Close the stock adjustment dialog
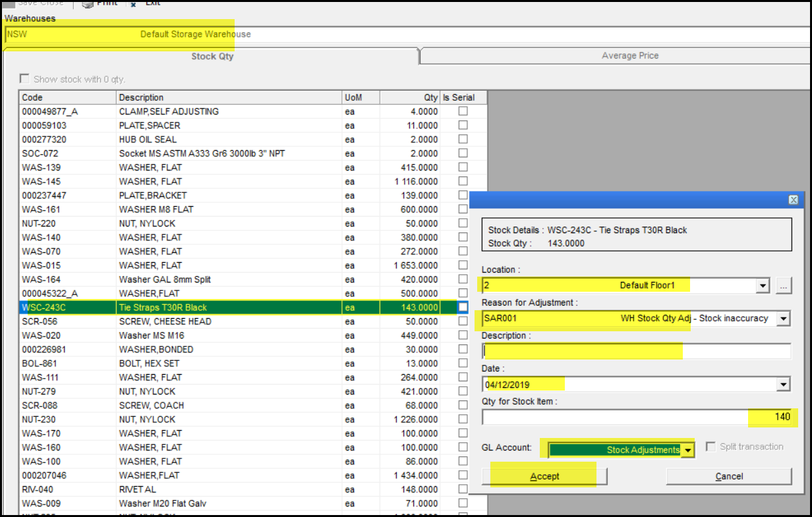Screen dimensions: 812x517 click(793, 200)
